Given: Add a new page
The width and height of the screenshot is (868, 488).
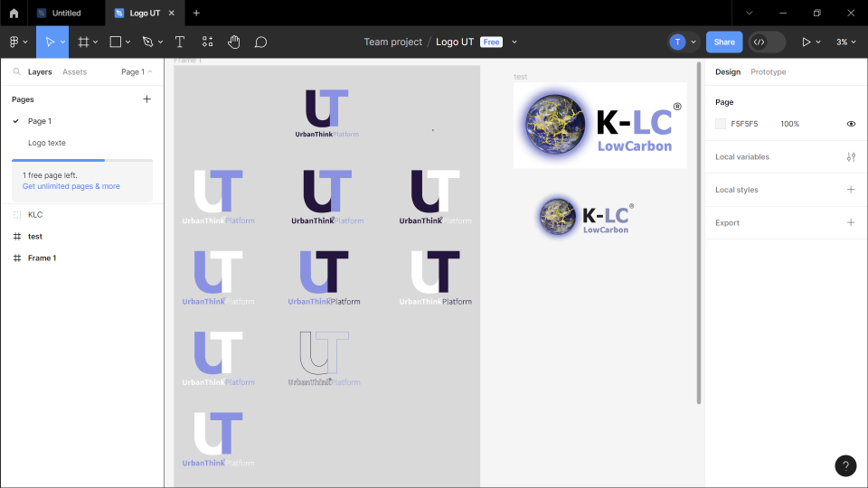Looking at the screenshot, I should tap(147, 99).
